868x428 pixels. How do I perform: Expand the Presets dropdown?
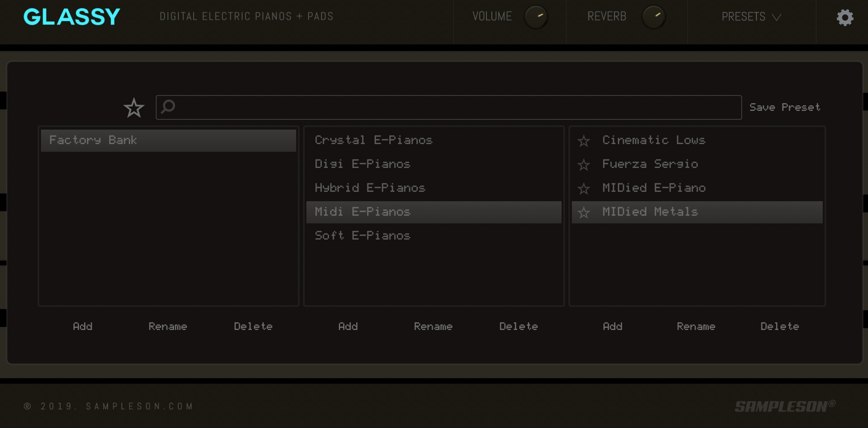[x=751, y=17]
